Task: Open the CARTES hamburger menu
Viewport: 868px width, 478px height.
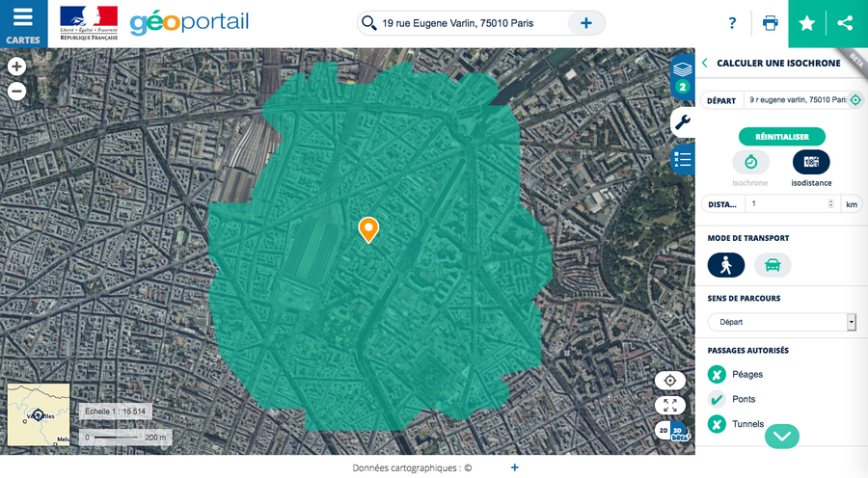Action: 23,23
